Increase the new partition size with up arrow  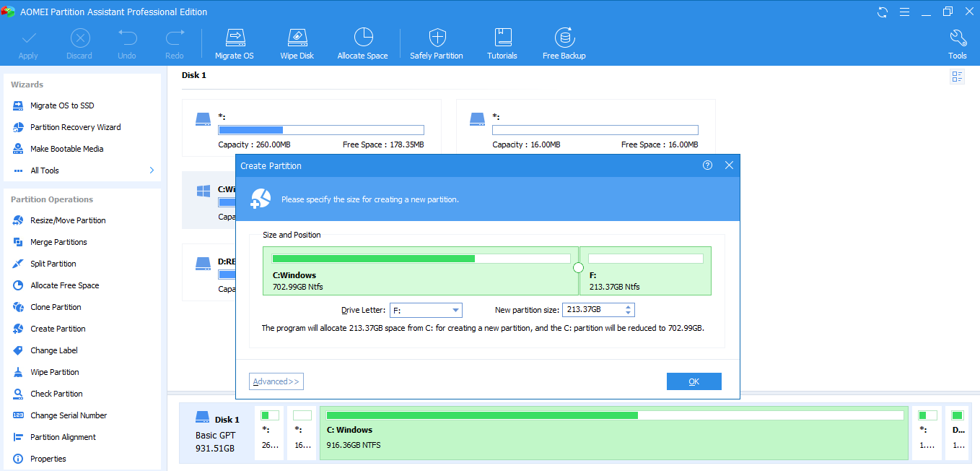pos(629,306)
